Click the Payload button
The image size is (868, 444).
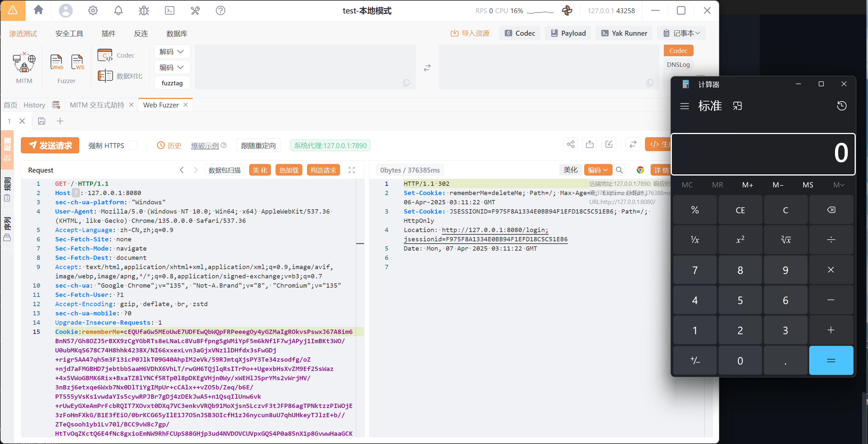pos(568,33)
